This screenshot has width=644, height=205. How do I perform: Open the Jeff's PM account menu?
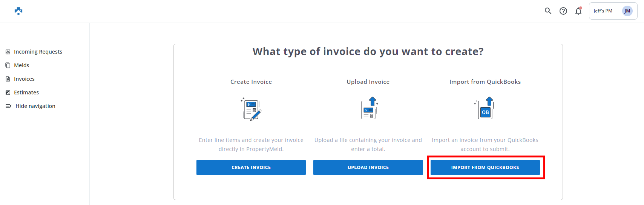[x=603, y=11]
